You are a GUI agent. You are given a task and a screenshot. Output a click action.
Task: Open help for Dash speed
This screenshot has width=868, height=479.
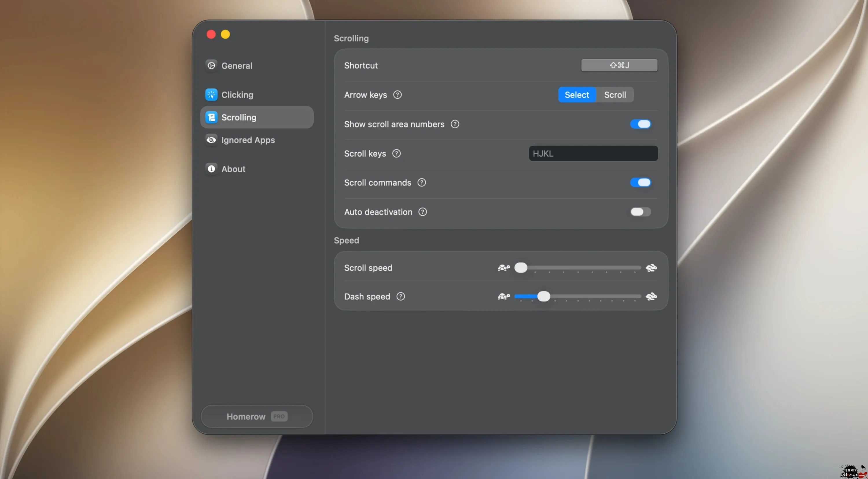click(400, 296)
